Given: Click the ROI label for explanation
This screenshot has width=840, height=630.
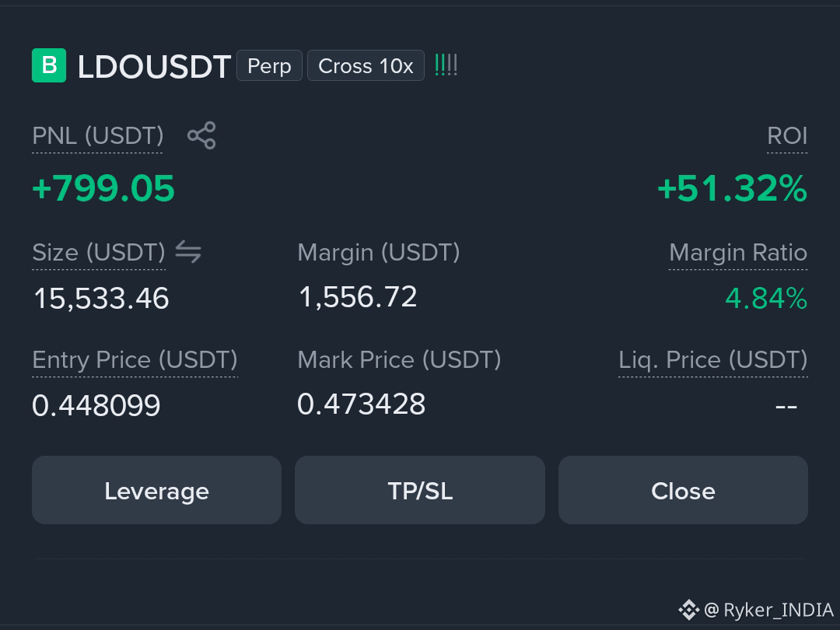Looking at the screenshot, I should (x=787, y=136).
